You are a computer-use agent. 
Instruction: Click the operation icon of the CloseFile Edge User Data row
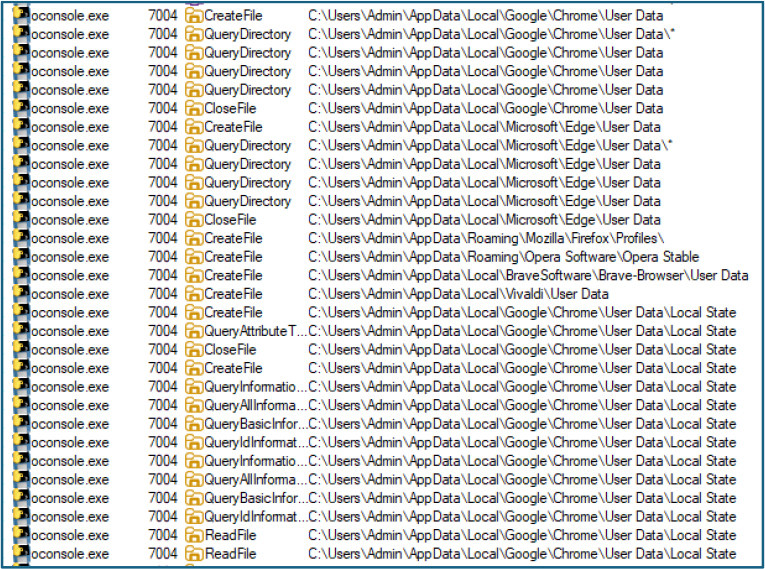194,220
